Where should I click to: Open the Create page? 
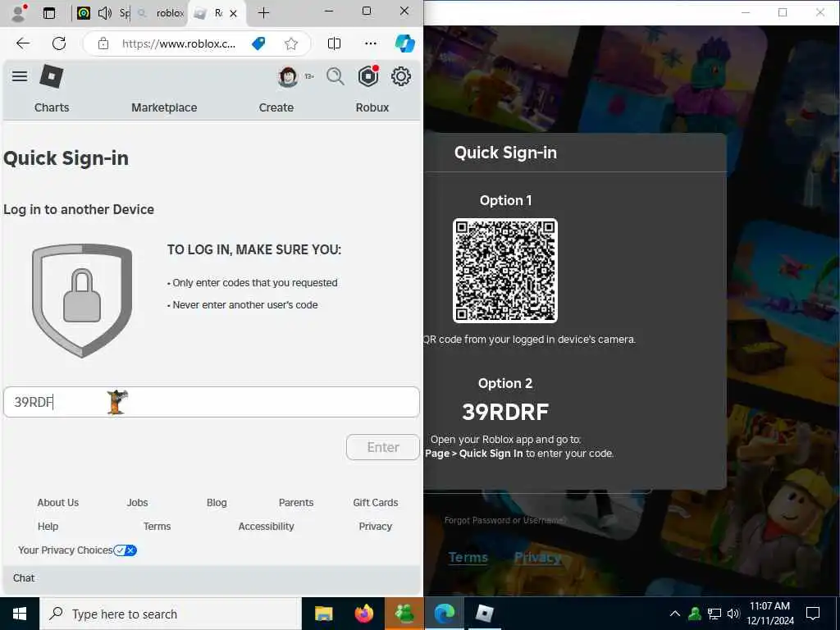coord(276,107)
